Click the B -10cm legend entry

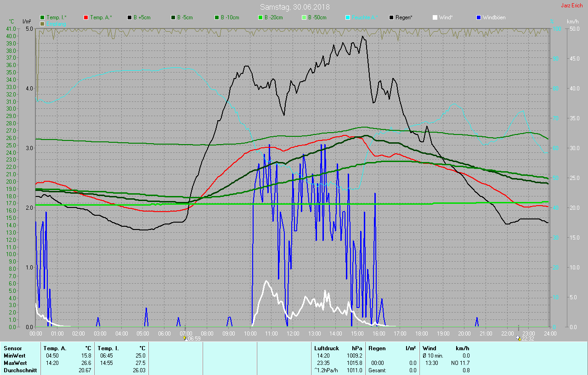click(x=229, y=17)
